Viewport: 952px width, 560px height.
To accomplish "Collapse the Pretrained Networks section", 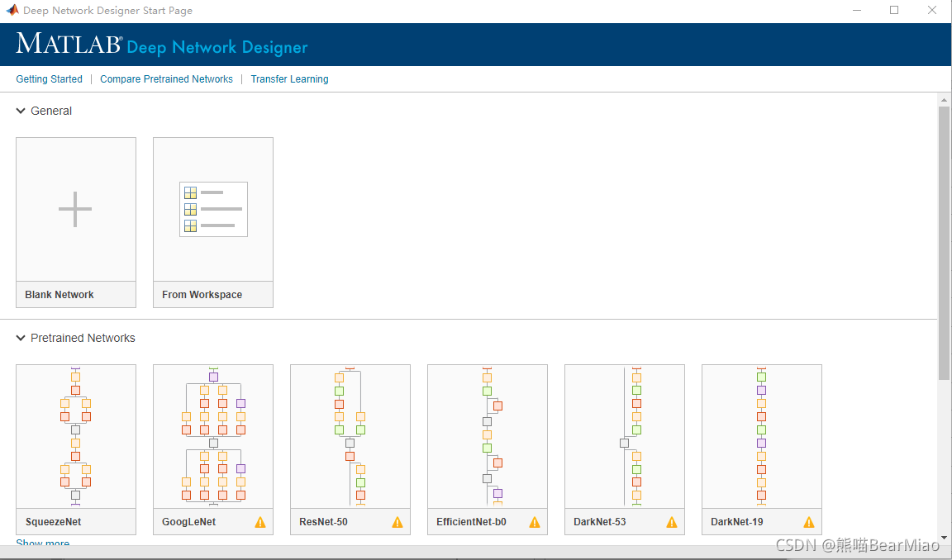I will coord(21,338).
